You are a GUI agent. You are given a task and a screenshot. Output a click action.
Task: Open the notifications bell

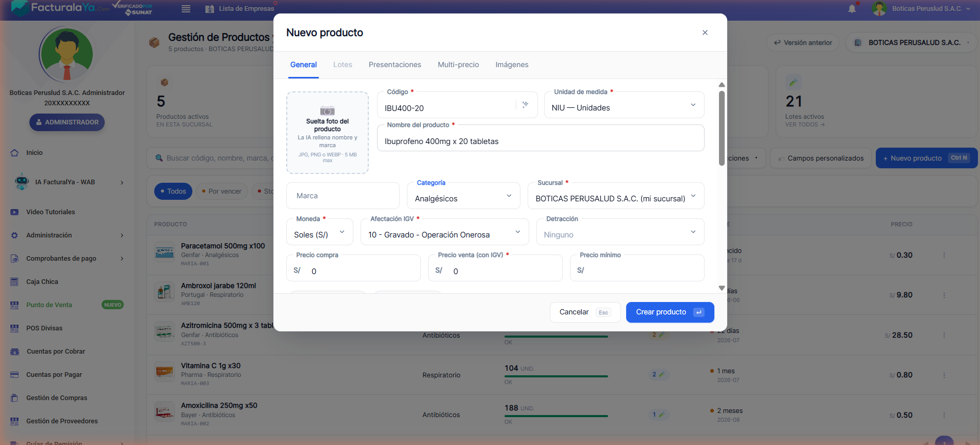click(x=852, y=9)
